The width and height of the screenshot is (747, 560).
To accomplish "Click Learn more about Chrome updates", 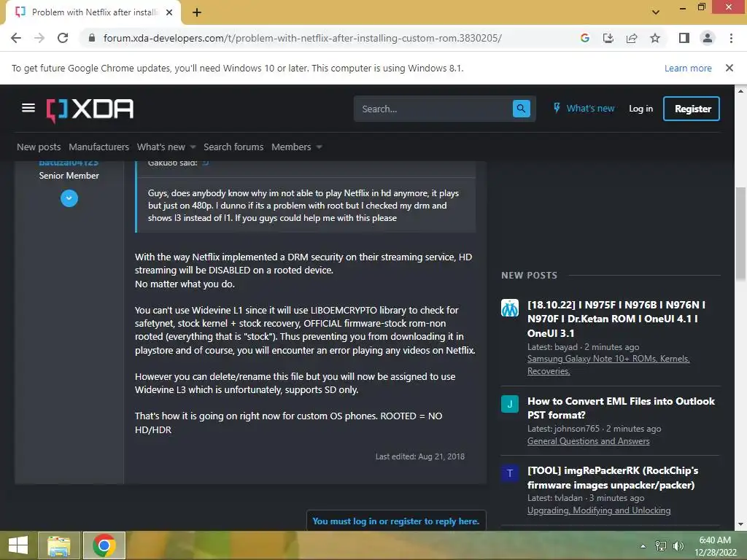I will tap(688, 68).
